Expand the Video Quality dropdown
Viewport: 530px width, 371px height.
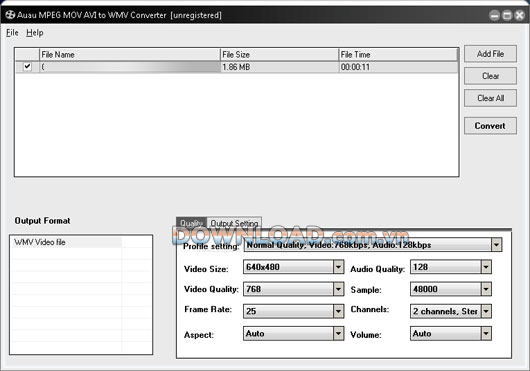pos(338,289)
